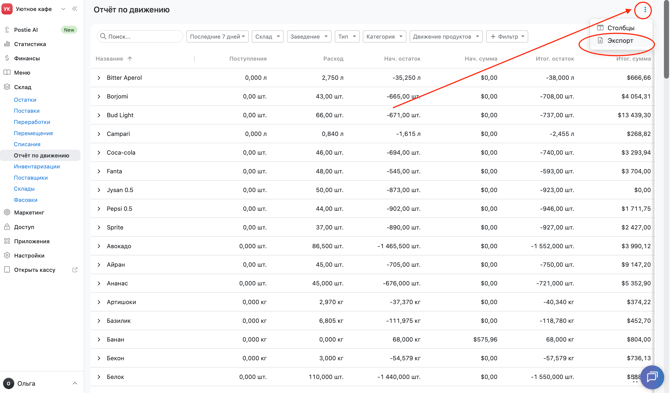Expand the Авокадо row
670x393 pixels.
pyautogui.click(x=99, y=246)
